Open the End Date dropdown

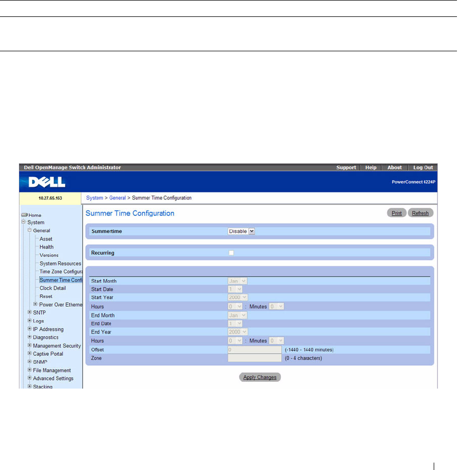(235, 324)
